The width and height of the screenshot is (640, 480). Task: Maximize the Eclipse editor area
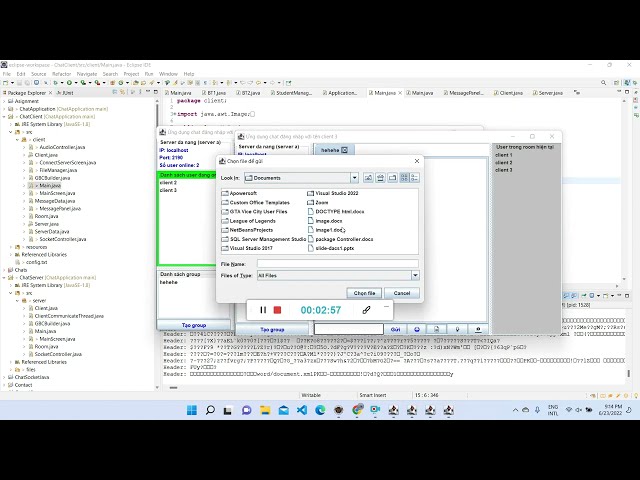point(627,92)
